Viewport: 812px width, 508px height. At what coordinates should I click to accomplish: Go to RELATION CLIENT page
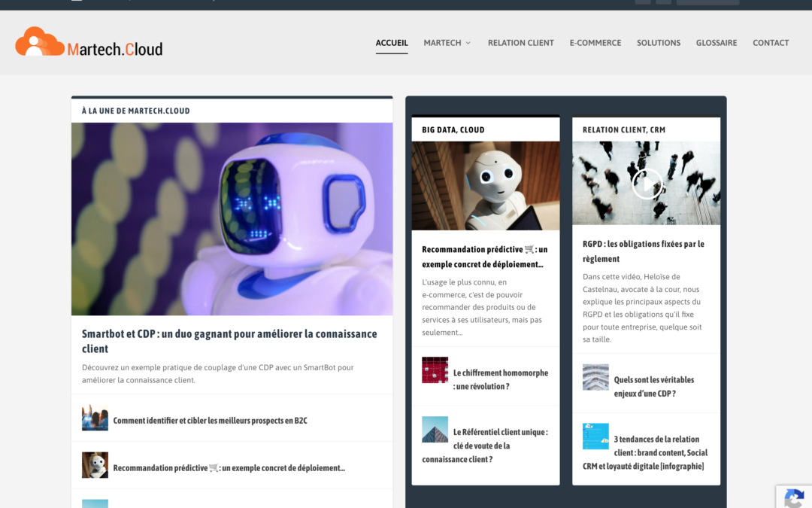[x=520, y=43]
